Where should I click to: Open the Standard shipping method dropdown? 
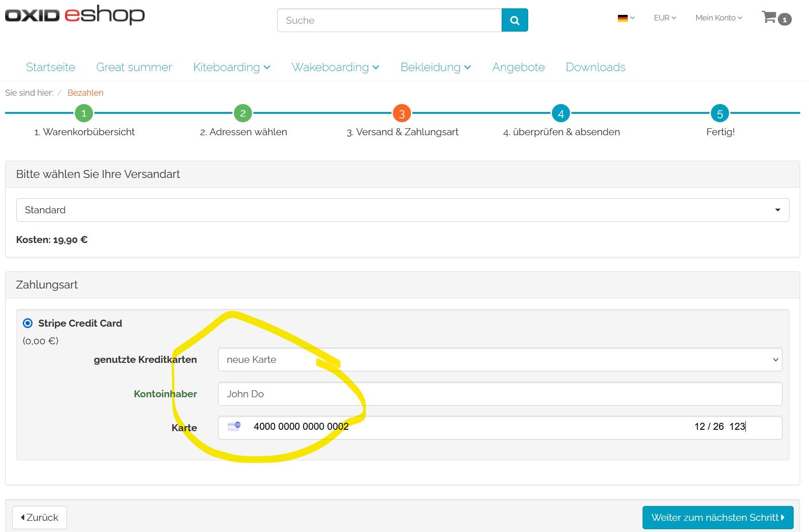(x=402, y=210)
